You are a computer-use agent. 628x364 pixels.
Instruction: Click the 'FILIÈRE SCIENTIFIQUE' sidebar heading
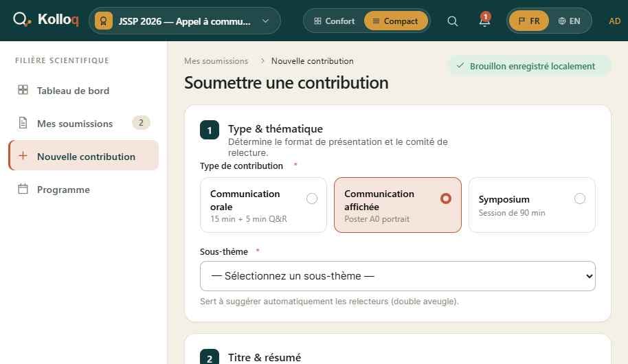(62, 60)
